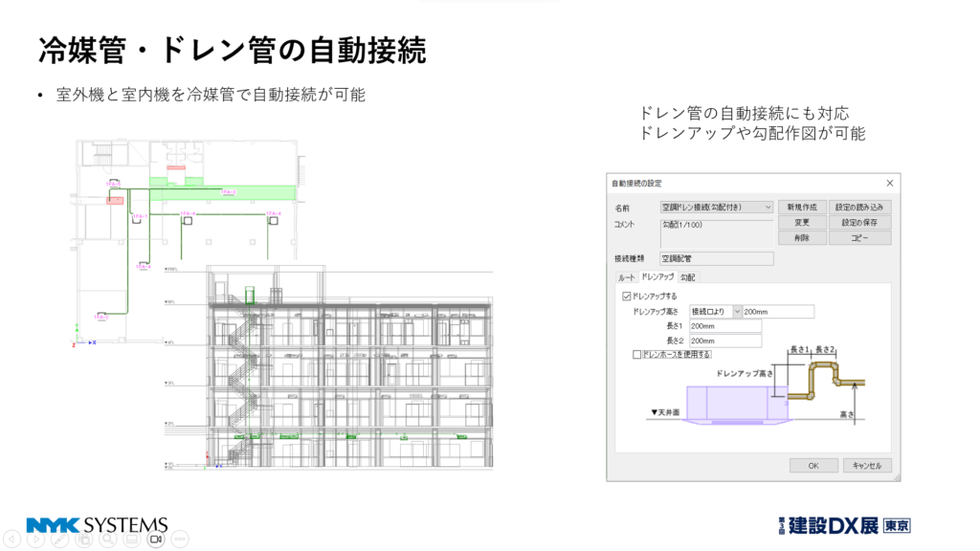
Task: Dismiss the dialog with キャンセル button
Action: pyautogui.click(x=869, y=464)
